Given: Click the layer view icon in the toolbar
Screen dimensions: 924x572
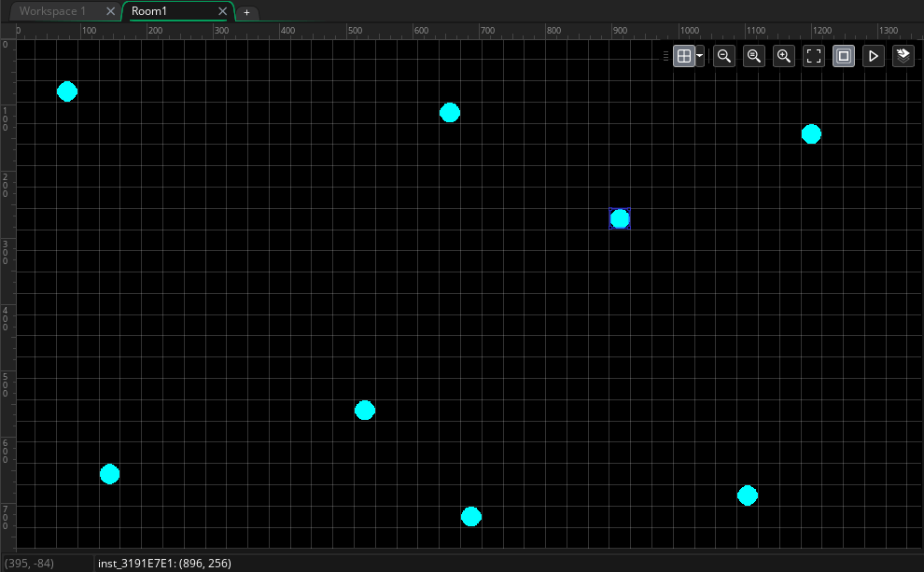Looking at the screenshot, I should (x=903, y=57).
